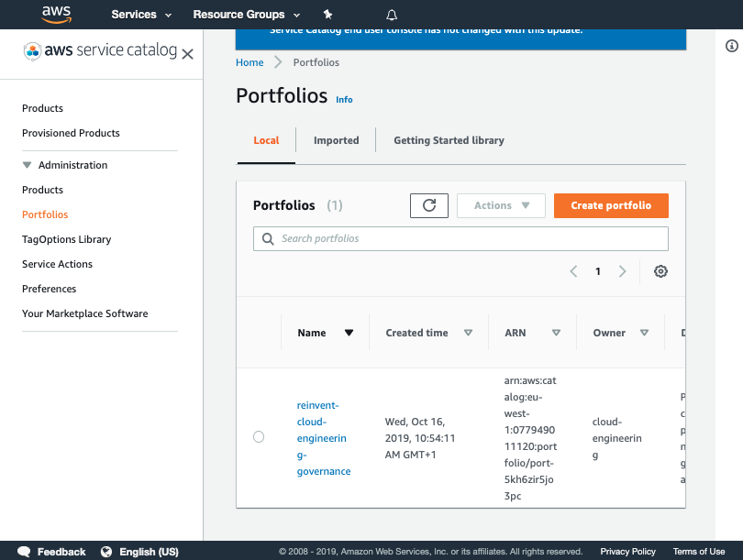The height and width of the screenshot is (560, 743).
Task: Switch to the Local tab
Action: pos(266,140)
